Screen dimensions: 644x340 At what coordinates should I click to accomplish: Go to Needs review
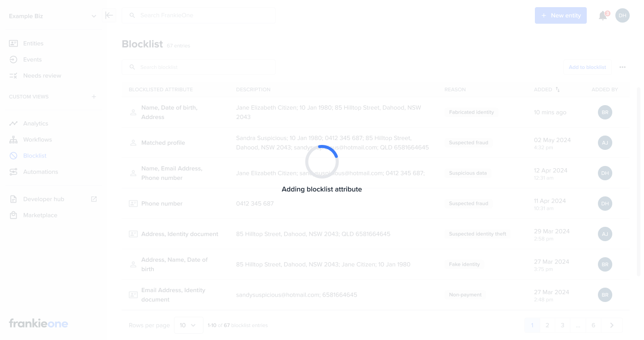click(42, 76)
